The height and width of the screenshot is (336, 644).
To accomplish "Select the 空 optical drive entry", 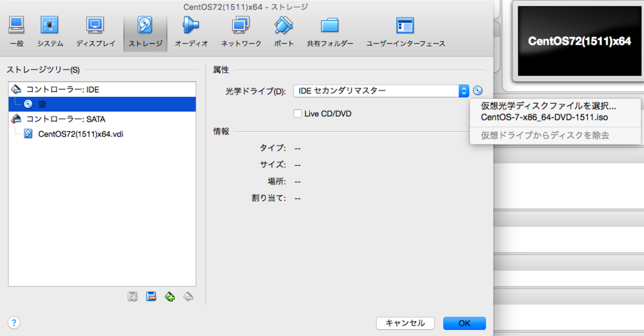I will (x=102, y=104).
